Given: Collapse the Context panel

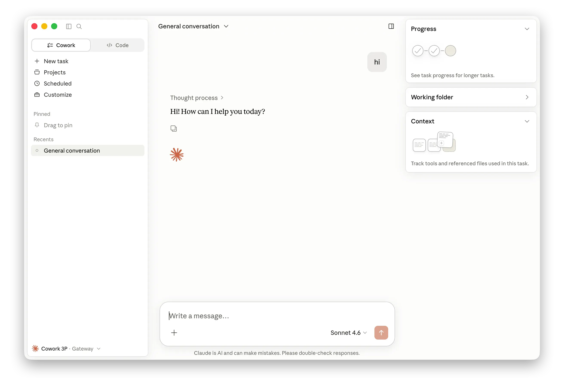Looking at the screenshot, I should (x=527, y=121).
